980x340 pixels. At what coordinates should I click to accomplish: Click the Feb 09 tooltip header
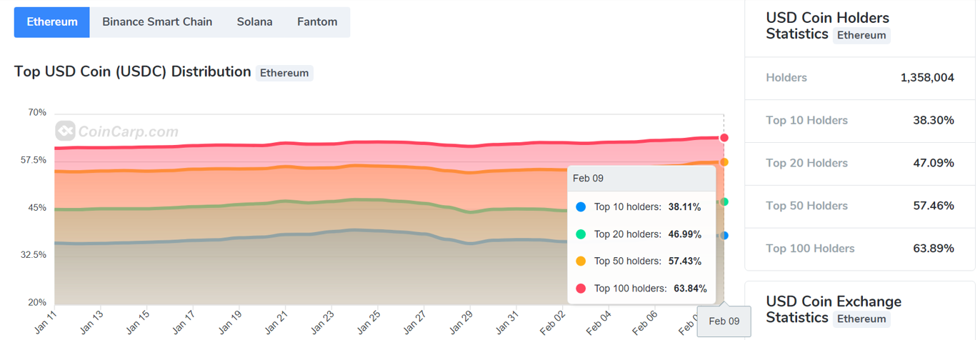point(641,179)
